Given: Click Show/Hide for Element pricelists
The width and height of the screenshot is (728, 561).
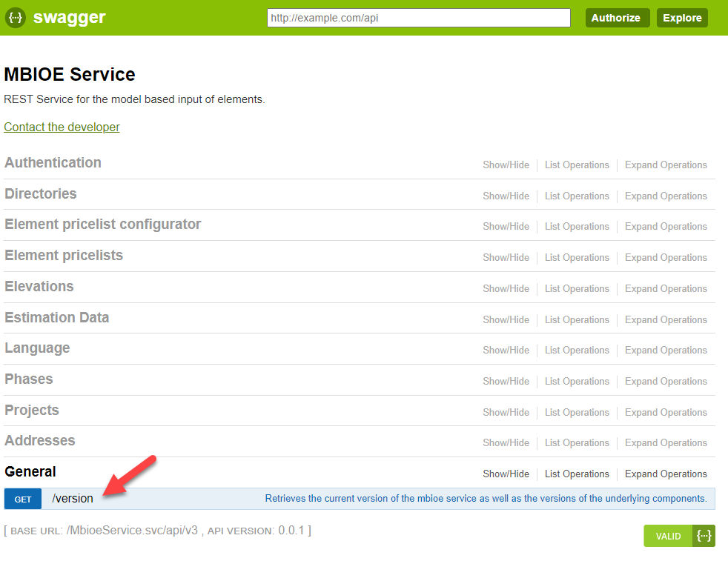Looking at the screenshot, I should [x=506, y=258].
